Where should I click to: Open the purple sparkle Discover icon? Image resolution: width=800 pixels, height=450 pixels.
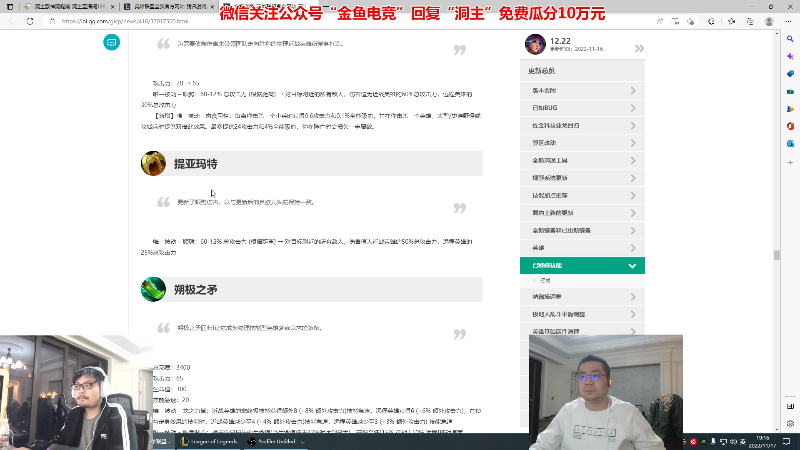(x=790, y=56)
